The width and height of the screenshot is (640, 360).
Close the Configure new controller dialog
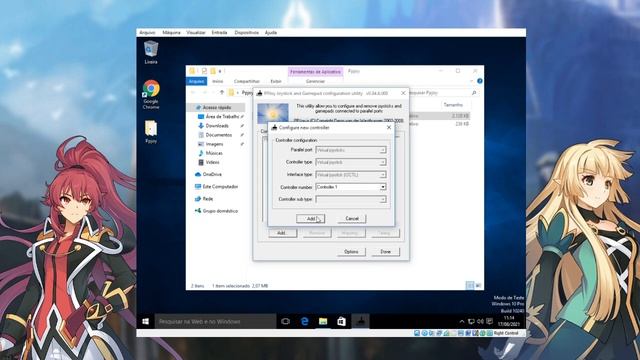tap(389, 128)
